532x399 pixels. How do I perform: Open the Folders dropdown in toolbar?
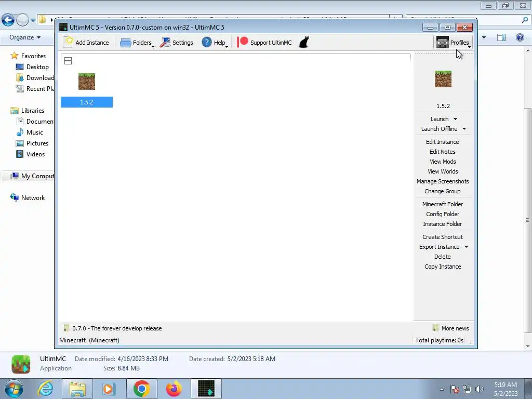[137, 43]
